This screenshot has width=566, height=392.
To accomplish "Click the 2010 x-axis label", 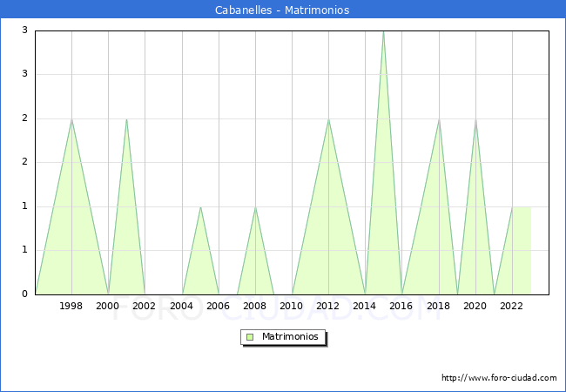I will pyautogui.click(x=291, y=306).
